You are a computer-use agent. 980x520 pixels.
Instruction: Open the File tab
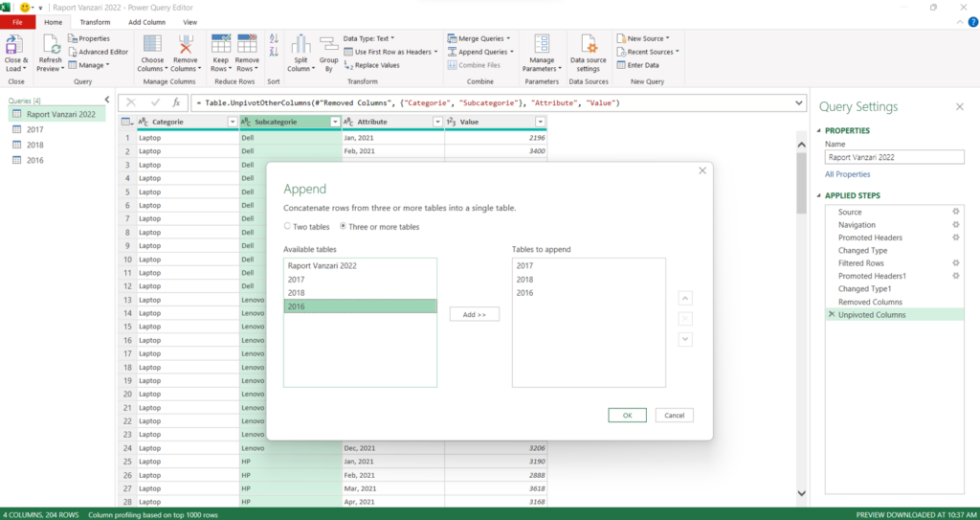click(17, 22)
